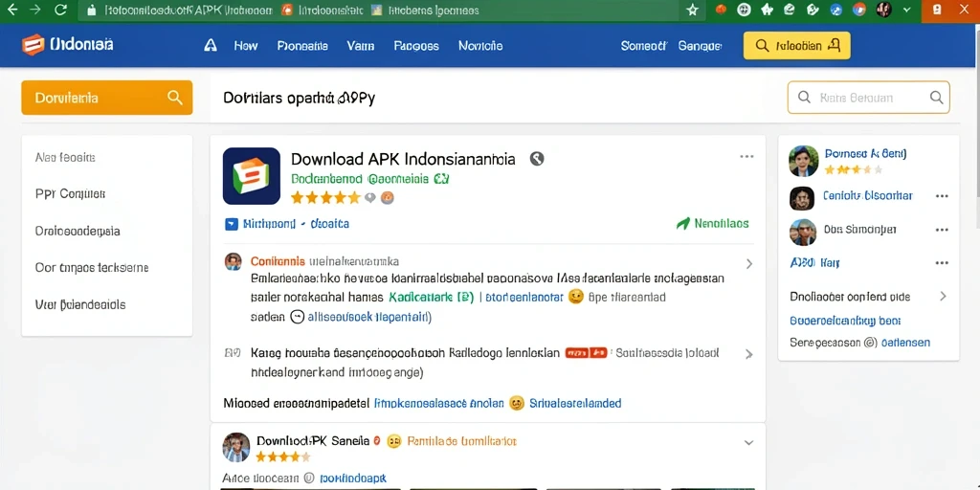This screenshot has height=490, width=980.
Task: Select Vrer βulandeoiols in left sidebar
Action: tap(80, 305)
